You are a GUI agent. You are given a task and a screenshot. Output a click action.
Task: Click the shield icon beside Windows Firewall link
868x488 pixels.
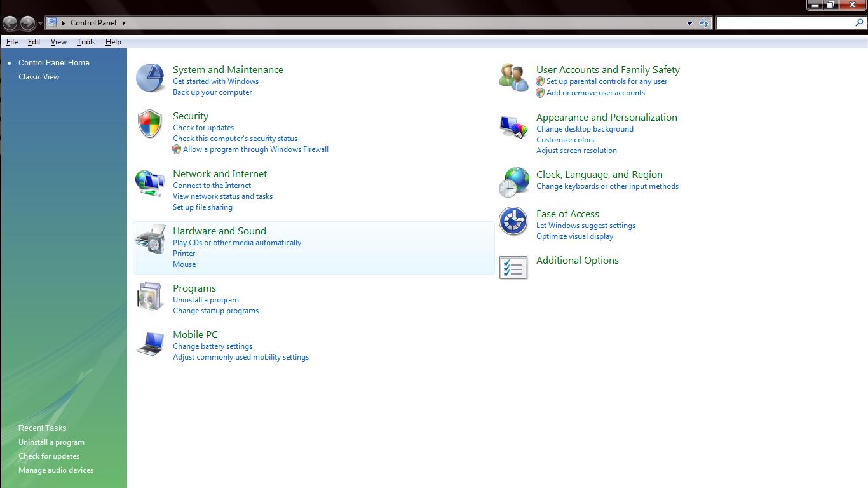click(x=177, y=149)
